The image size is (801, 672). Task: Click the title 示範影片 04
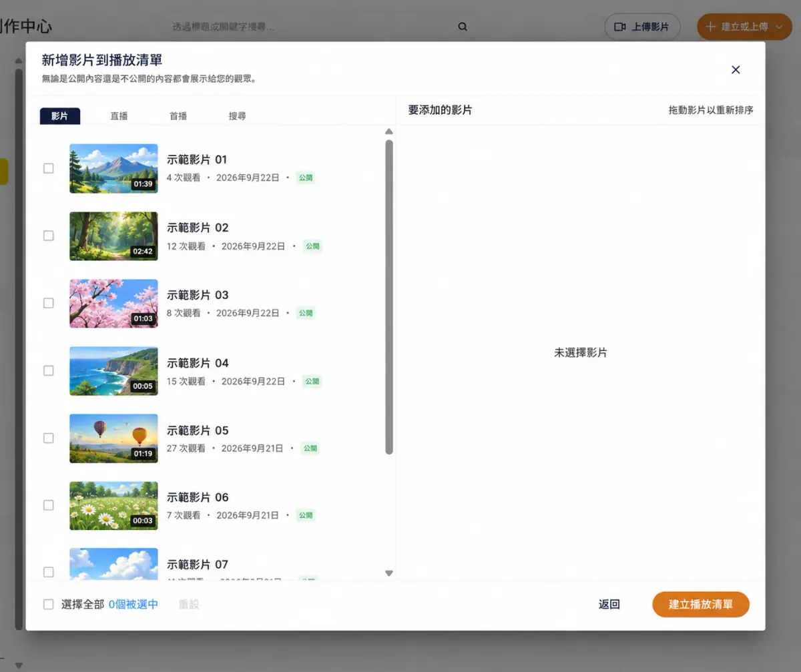198,363
